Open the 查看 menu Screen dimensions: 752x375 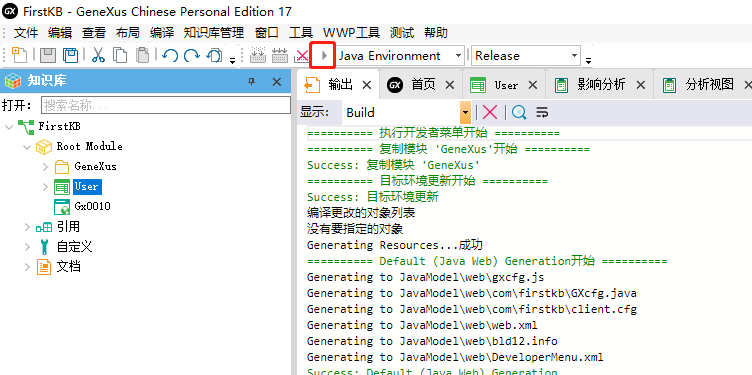click(94, 33)
